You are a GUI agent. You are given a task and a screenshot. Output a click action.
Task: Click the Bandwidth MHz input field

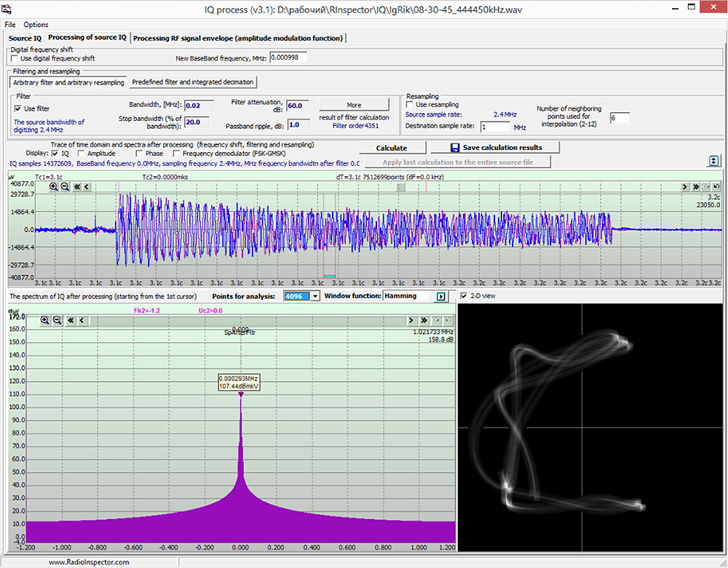pos(197,106)
